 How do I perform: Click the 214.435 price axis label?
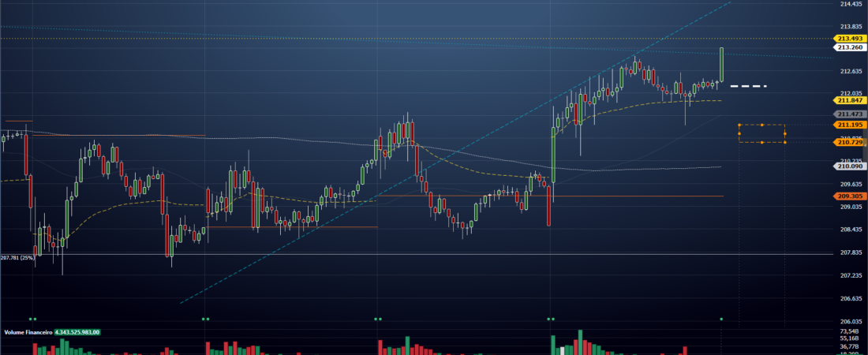[x=852, y=4]
